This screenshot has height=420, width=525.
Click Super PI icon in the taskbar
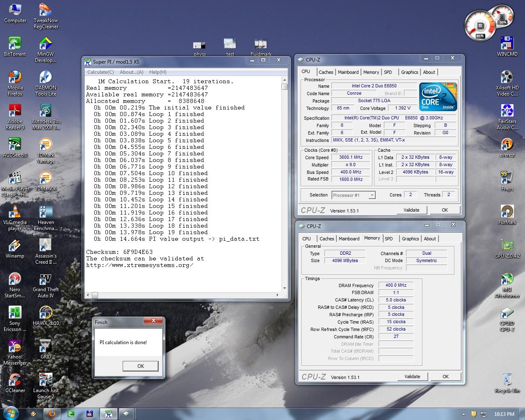click(109, 414)
